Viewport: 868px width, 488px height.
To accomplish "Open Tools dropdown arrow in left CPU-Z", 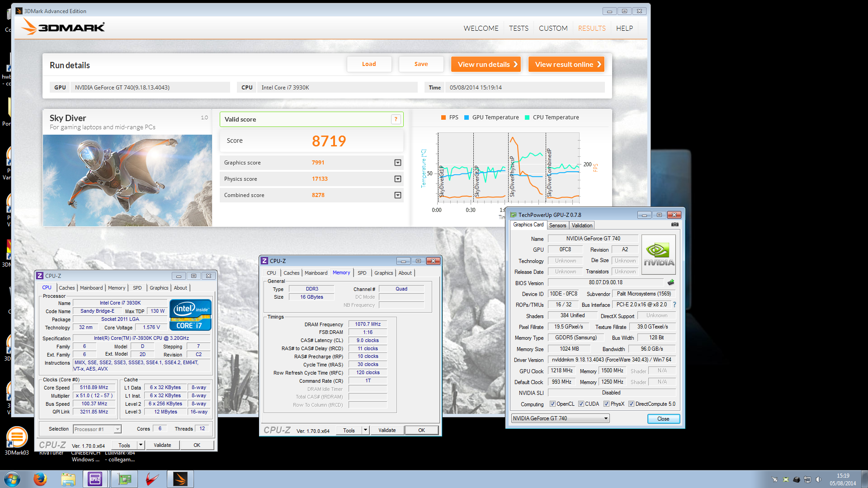I will pos(141,445).
